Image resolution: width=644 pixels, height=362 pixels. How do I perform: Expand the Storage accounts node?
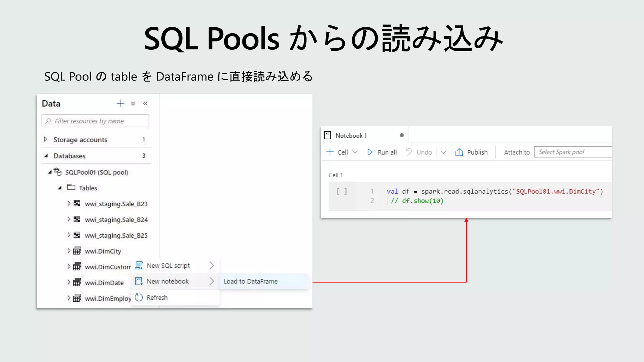tap(45, 139)
